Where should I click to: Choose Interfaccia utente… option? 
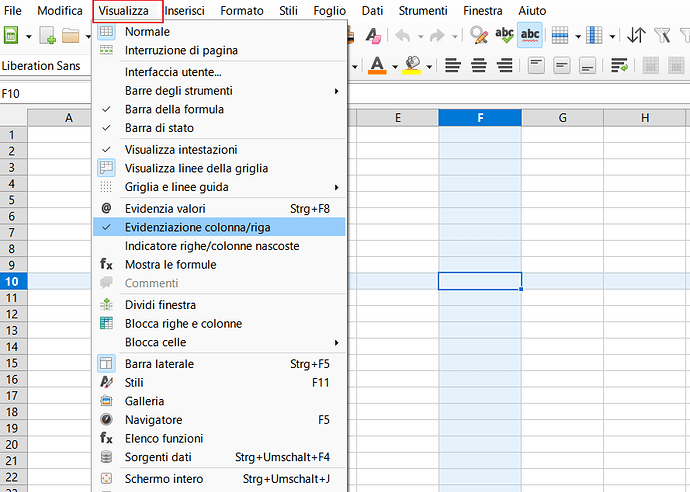(x=173, y=72)
